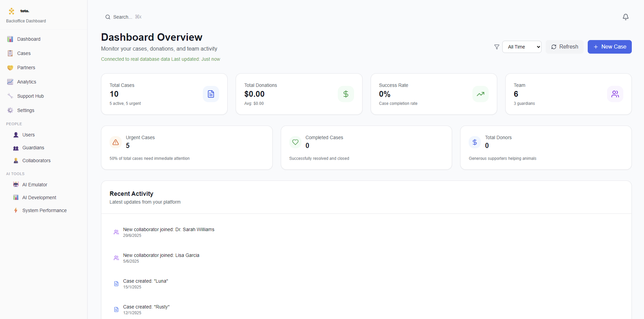Click the Settings gear icon in sidebar
The width and height of the screenshot is (644, 319).
[x=10, y=110]
